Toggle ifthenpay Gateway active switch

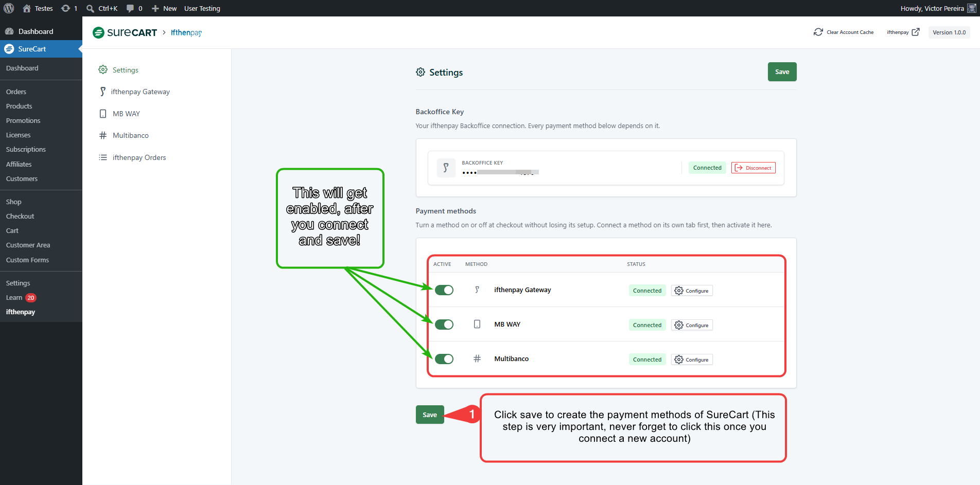444,290
